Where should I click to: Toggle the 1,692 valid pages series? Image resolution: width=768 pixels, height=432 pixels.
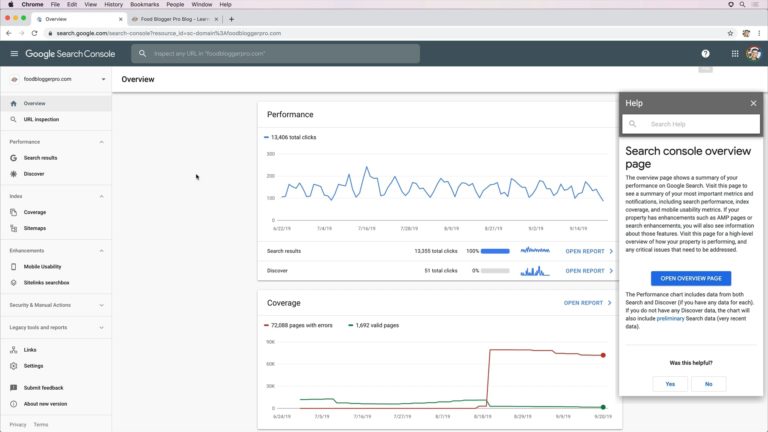tap(374, 325)
